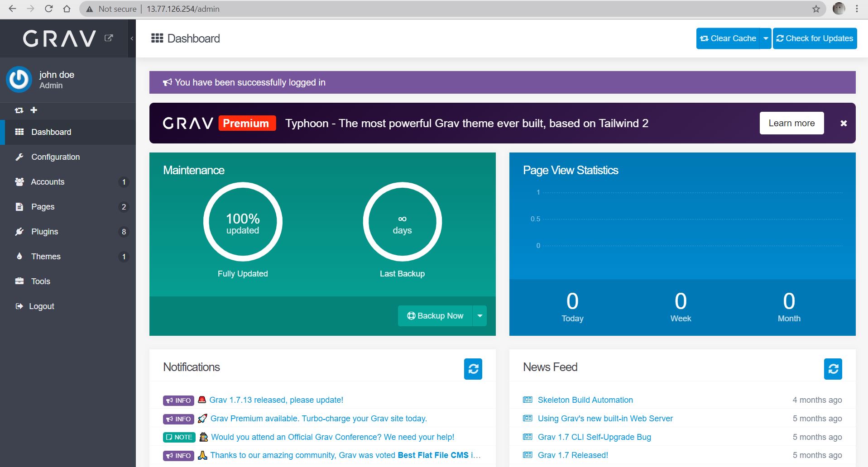Image resolution: width=868 pixels, height=467 pixels.
Task: Open Themes in the sidebar
Action: [68, 257]
